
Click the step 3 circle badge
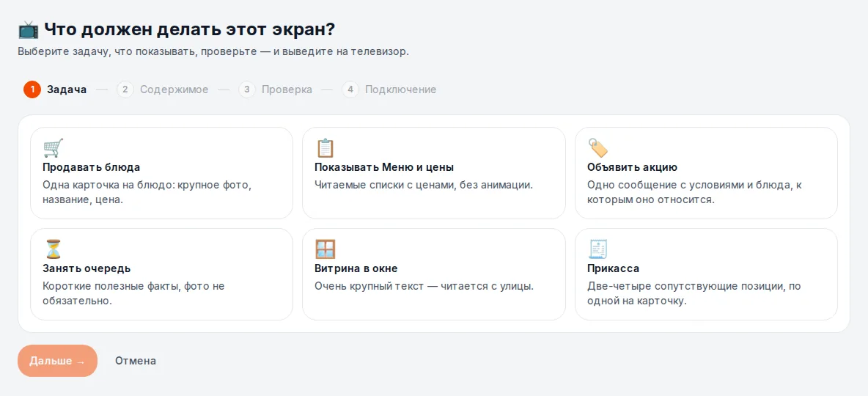(247, 89)
